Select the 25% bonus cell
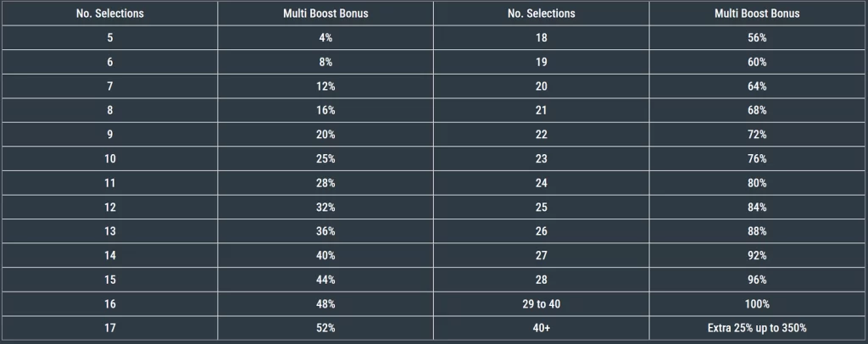The height and width of the screenshot is (344, 868). [325, 158]
